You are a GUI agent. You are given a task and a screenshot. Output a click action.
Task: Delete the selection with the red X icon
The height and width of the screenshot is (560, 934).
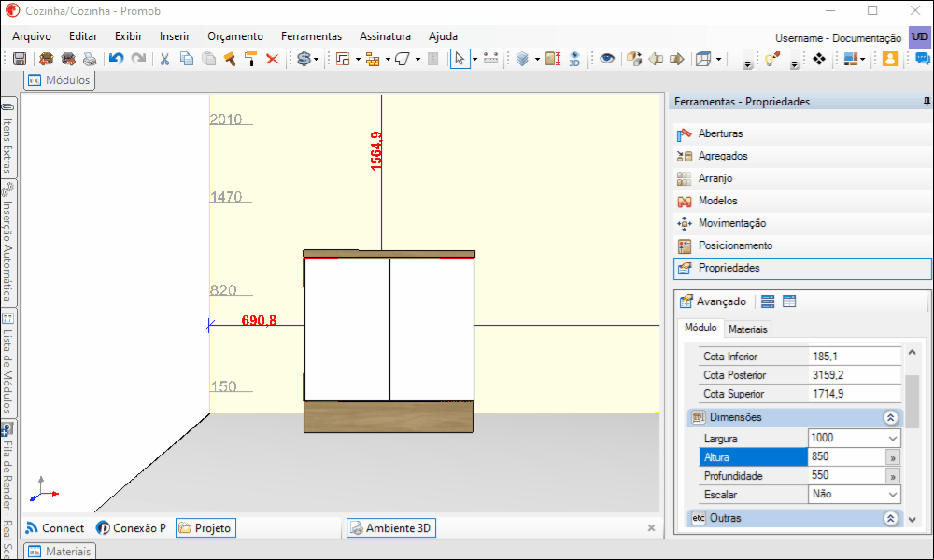pyautogui.click(x=273, y=59)
